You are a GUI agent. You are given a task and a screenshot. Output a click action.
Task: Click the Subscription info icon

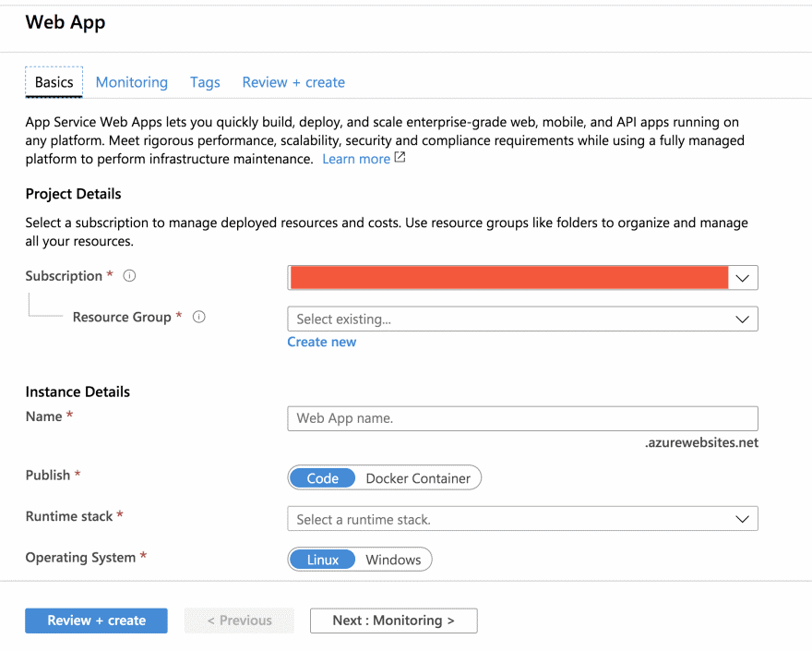130,276
